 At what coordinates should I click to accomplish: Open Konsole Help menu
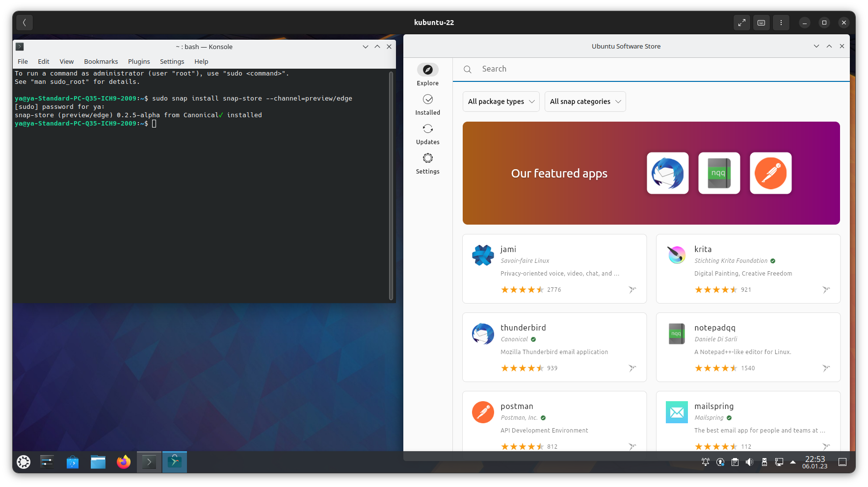201,62
